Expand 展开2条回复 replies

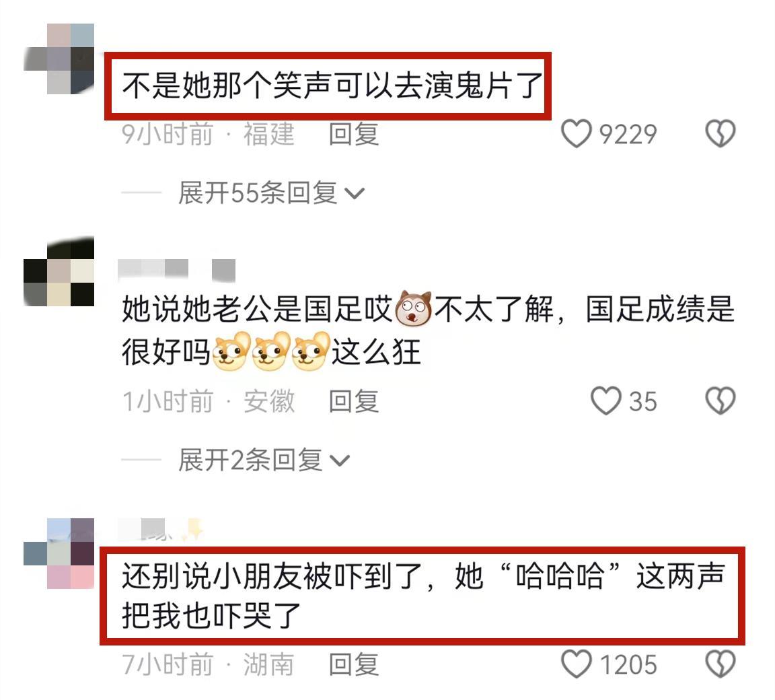(264, 460)
